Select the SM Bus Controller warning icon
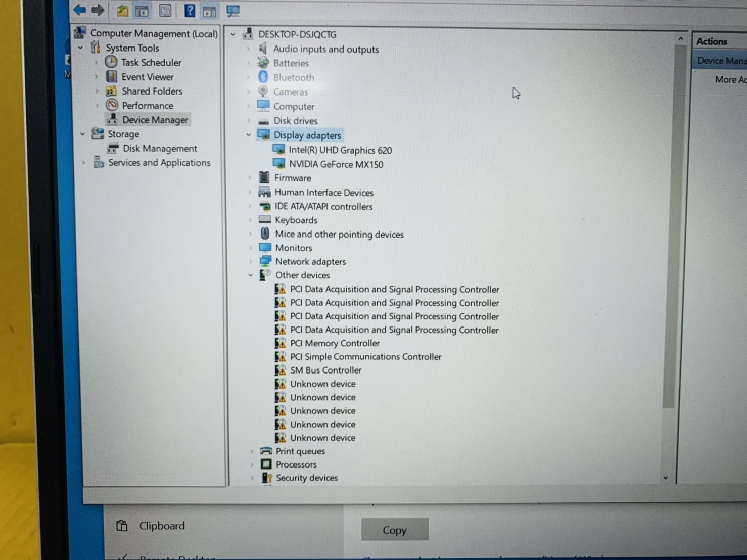 pos(280,370)
